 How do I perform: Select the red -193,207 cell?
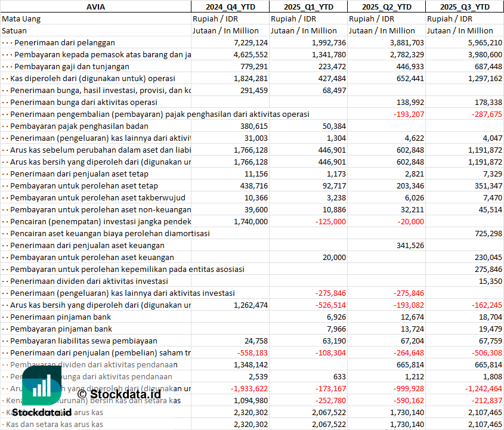[408, 114]
